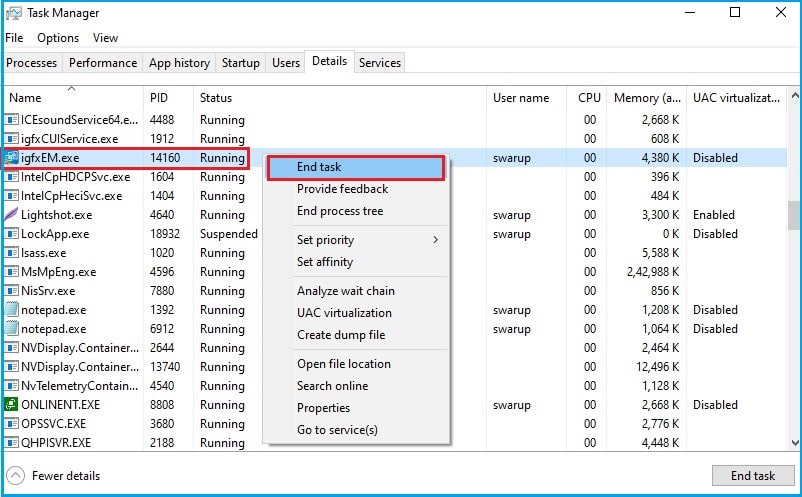Viewport: 802px width, 497px height.
Task: Choose Open file location
Action: (x=356, y=364)
